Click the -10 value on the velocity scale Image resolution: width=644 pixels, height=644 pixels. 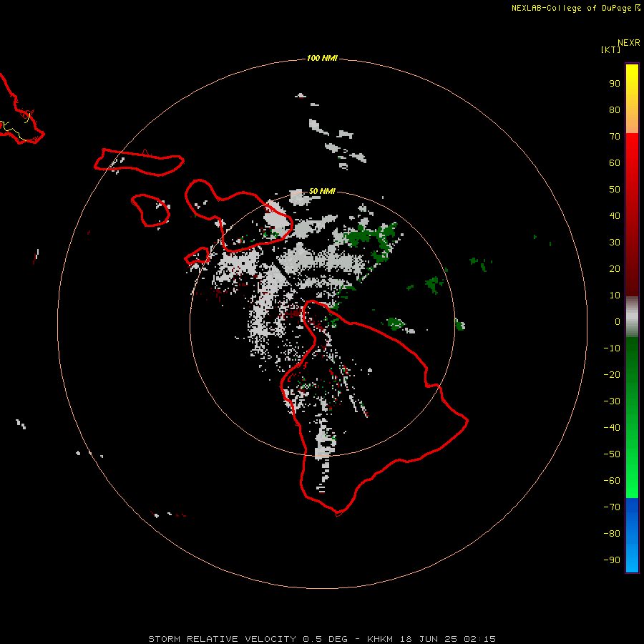(x=612, y=348)
